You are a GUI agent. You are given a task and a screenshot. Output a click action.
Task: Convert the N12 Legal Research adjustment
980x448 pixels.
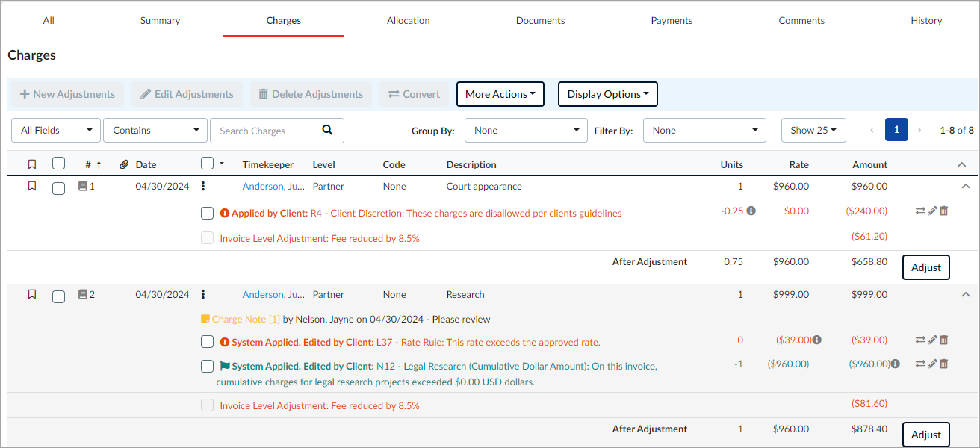point(920,364)
